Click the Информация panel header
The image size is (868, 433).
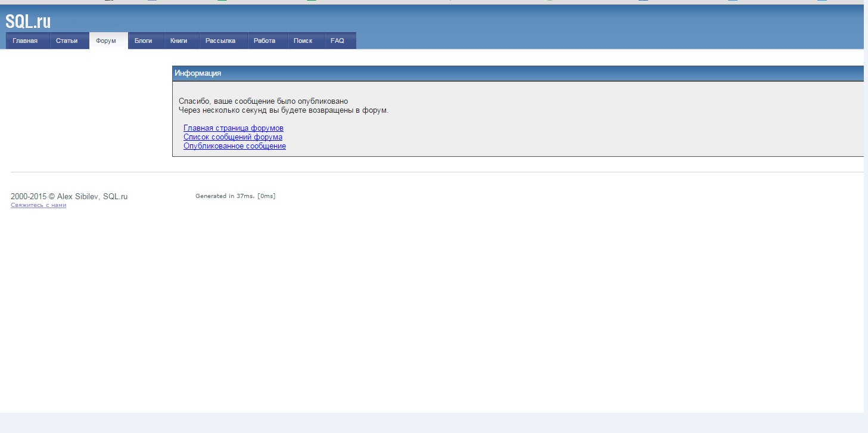tap(198, 73)
